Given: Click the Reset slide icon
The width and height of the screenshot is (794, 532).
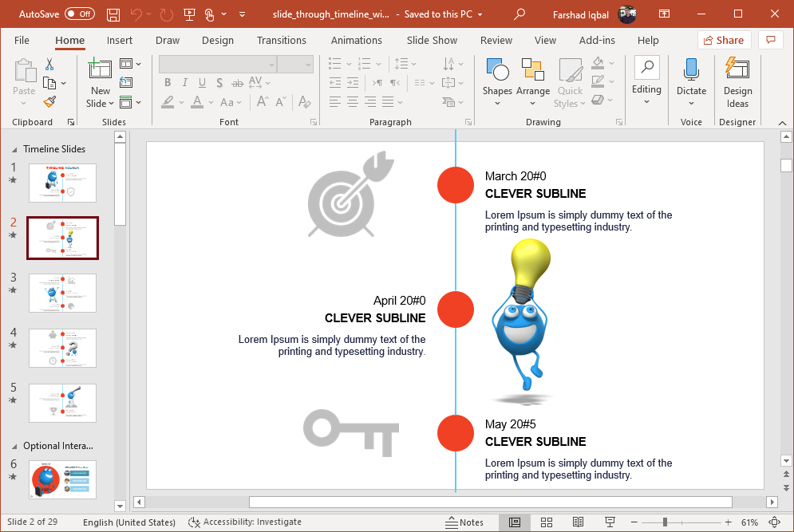Looking at the screenshot, I should [x=126, y=82].
